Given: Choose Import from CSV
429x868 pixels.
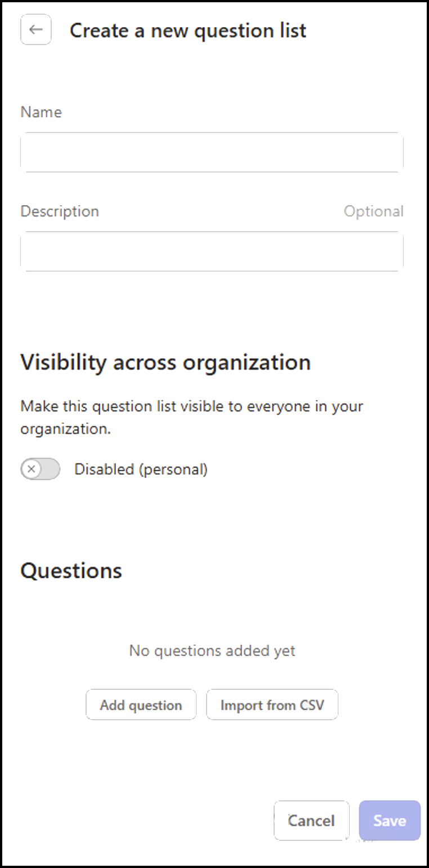Looking at the screenshot, I should pos(272,705).
